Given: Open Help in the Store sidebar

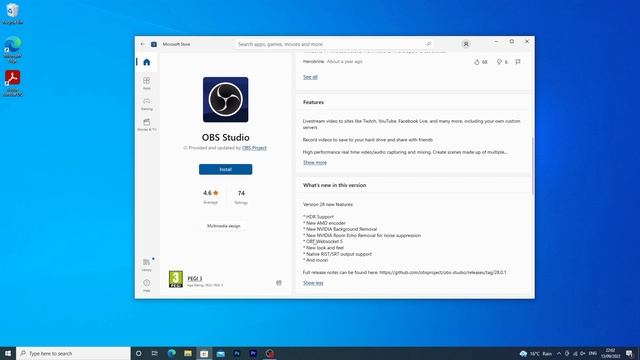Looking at the screenshot, I should tap(147, 285).
